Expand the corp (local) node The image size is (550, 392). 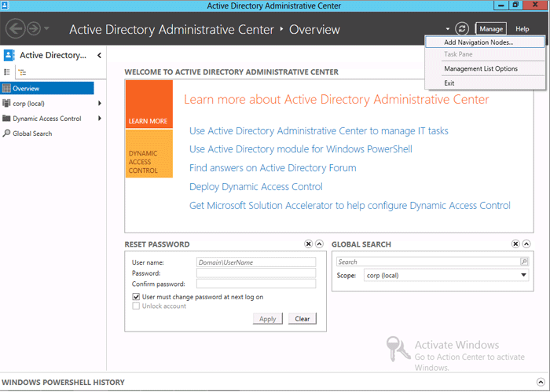pyautogui.click(x=100, y=104)
